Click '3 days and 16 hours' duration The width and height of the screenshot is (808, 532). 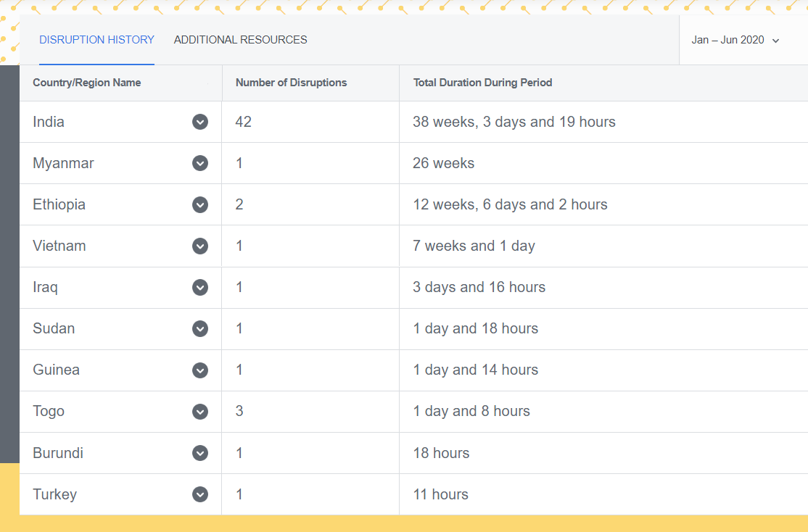click(479, 287)
